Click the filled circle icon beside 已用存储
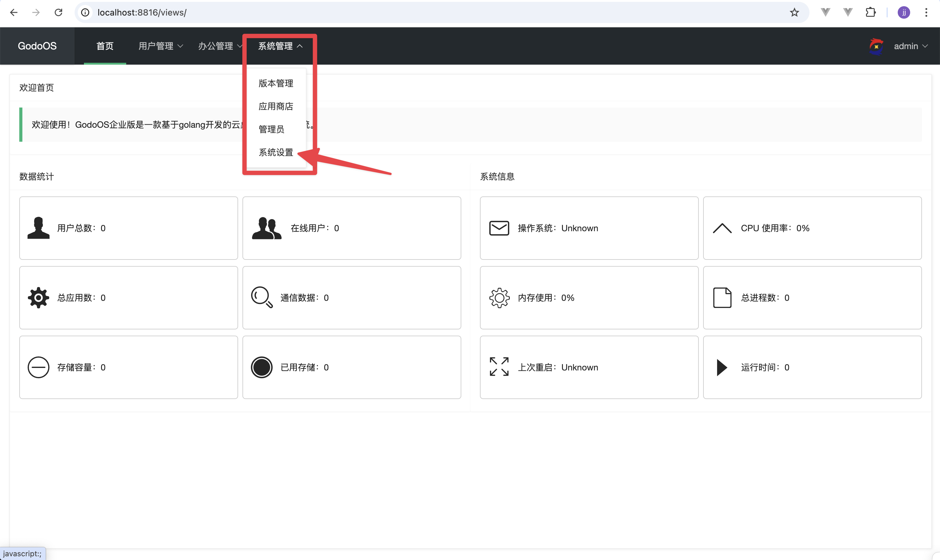This screenshot has height=560, width=940. tap(261, 367)
